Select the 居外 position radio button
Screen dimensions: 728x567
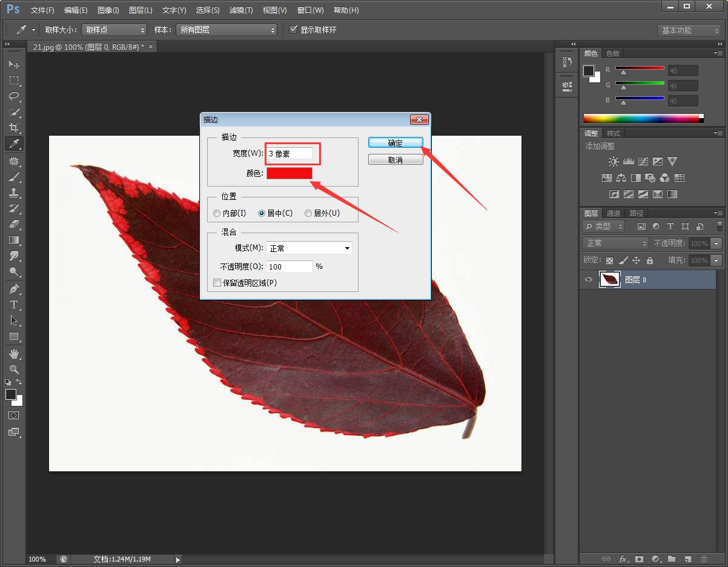[x=308, y=213]
